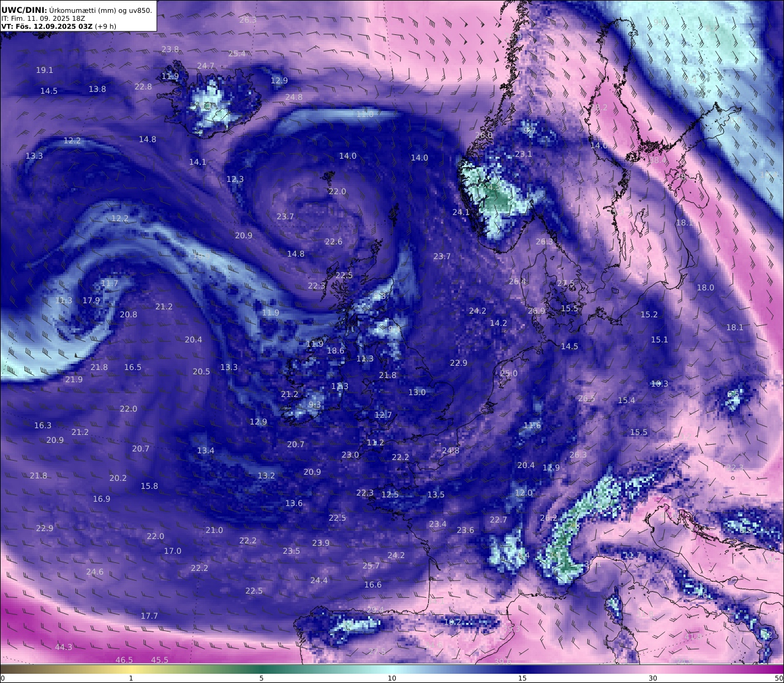Image resolution: width=784 pixels, height=683 pixels.
Task: Select the map value 44.3
Action: (63, 647)
